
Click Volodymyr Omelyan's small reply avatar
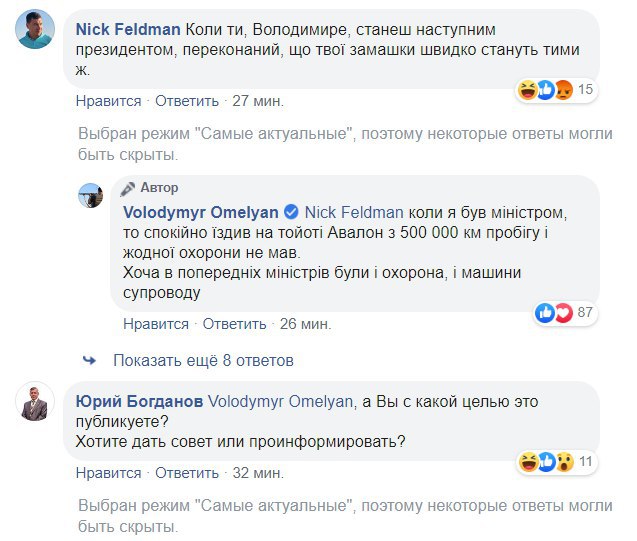tap(91, 195)
